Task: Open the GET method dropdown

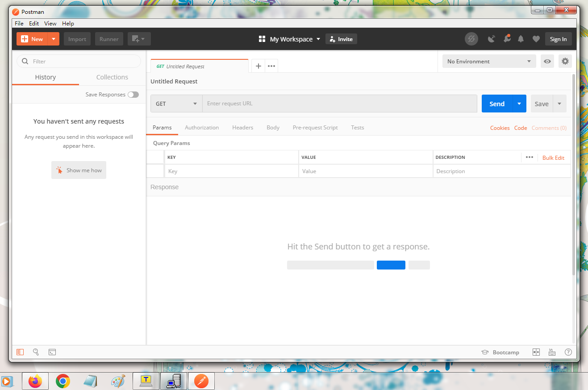Action: click(176, 104)
